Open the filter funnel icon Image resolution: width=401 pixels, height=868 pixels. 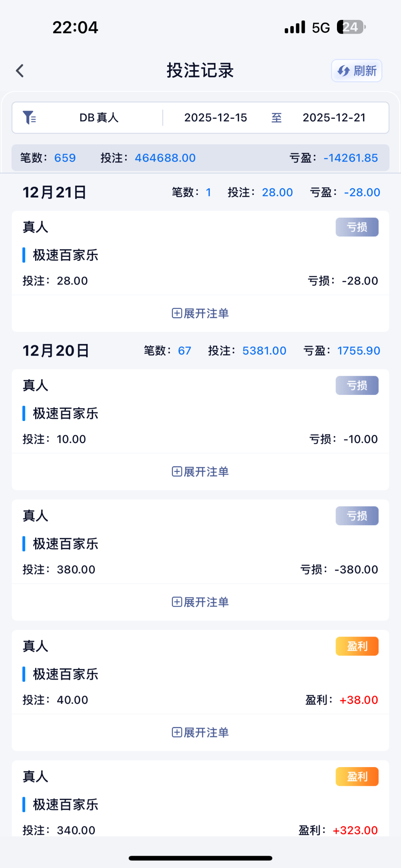pyautogui.click(x=29, y=118)
